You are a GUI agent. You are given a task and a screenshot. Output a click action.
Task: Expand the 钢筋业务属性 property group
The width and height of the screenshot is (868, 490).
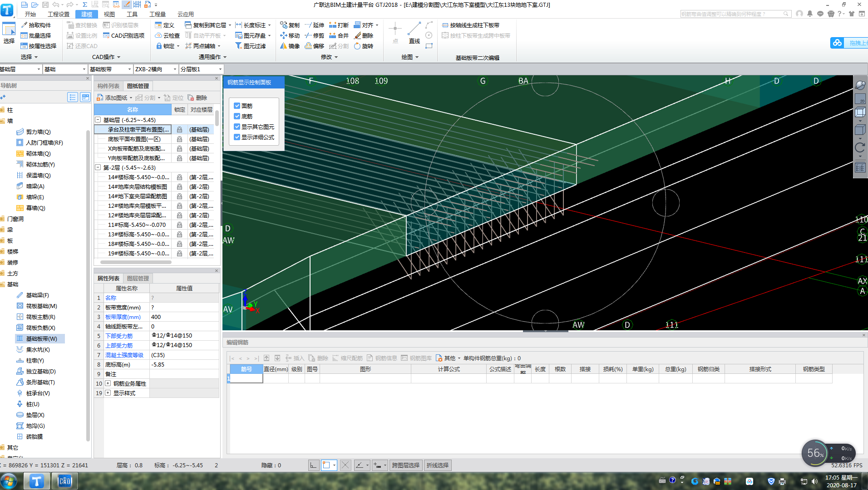click(108, 383)
